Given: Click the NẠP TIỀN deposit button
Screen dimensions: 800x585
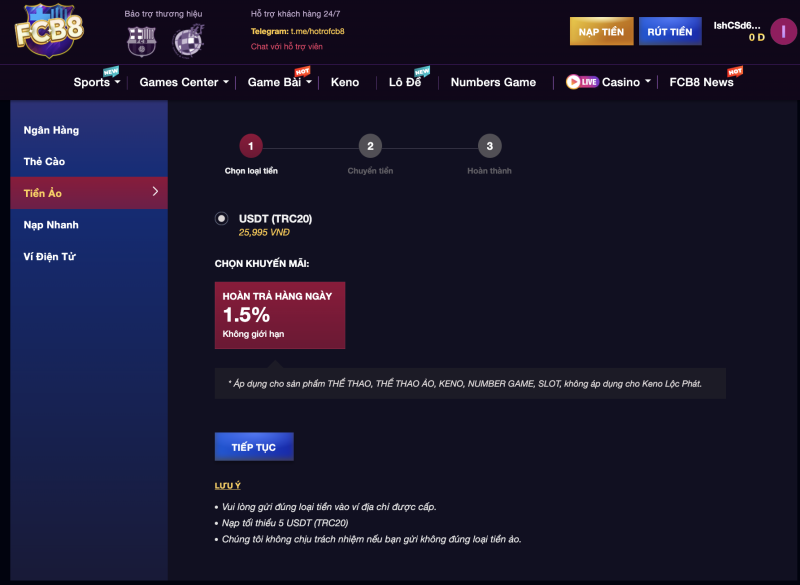Looking at the screenshot, I should [602, 32].
